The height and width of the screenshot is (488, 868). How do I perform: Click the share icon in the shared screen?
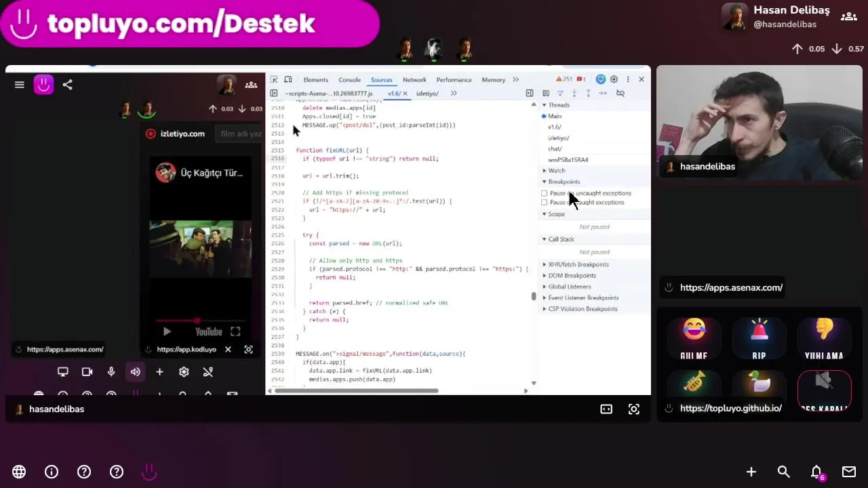click(x=67, y=85)
